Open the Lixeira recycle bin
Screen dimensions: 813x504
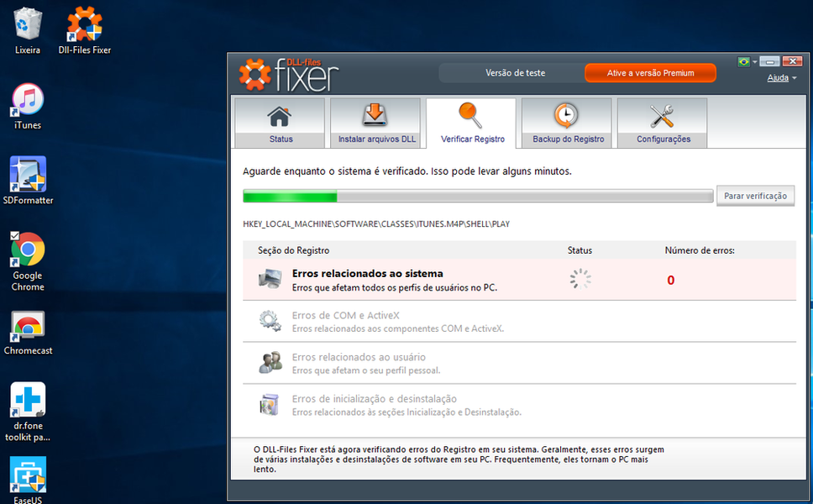point(28,28)
